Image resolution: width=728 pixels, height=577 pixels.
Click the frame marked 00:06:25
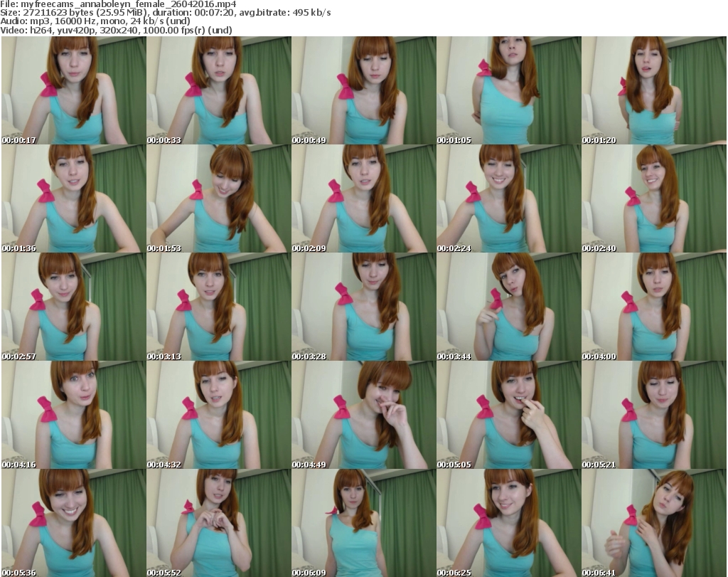coord(508,523)
